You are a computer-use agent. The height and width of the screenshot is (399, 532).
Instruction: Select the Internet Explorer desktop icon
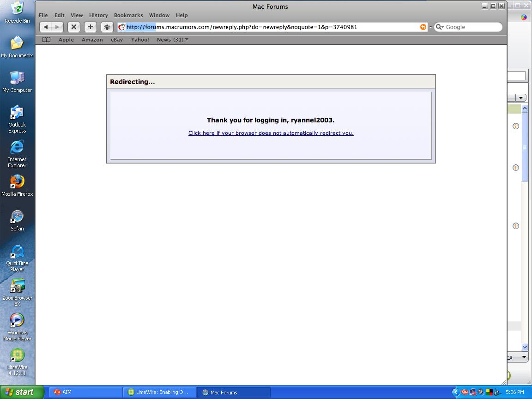pos(17,154)
